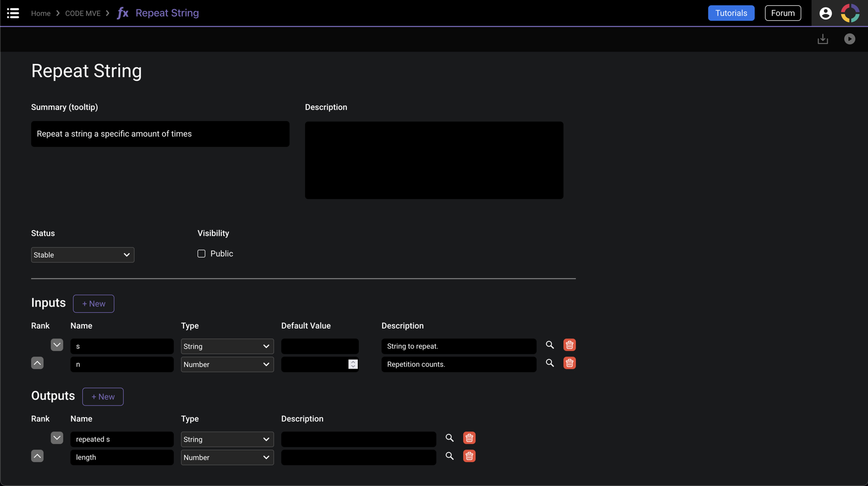
Task: Delete the 's' input row
Action: (569, 345)
